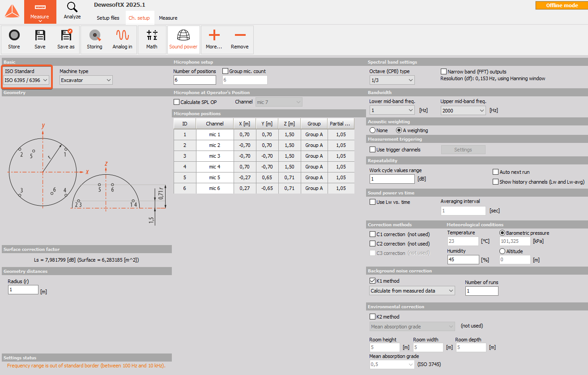Click the Humidity input field
This screenshot has width=588, height=375.
(463, 259)
